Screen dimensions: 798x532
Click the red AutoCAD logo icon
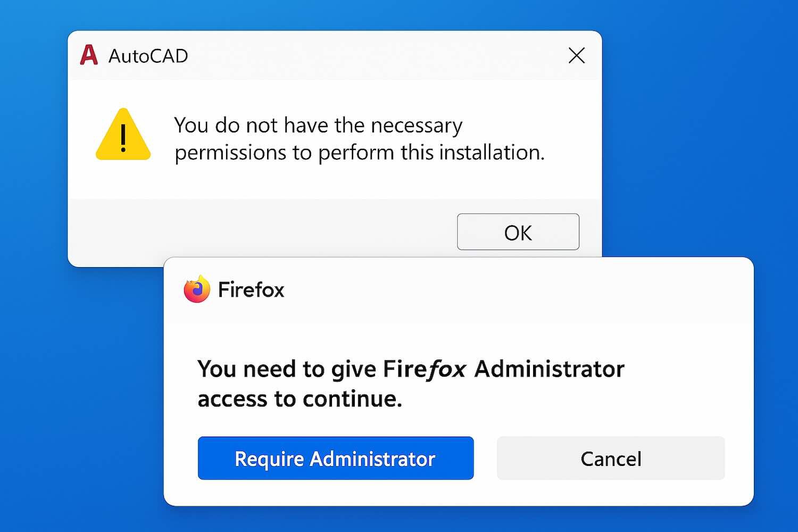click(89, 55)
